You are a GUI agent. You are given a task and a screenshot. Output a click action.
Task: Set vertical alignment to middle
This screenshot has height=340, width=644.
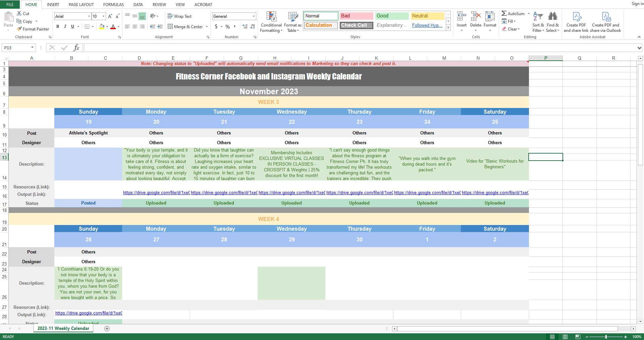pos(135,16)
